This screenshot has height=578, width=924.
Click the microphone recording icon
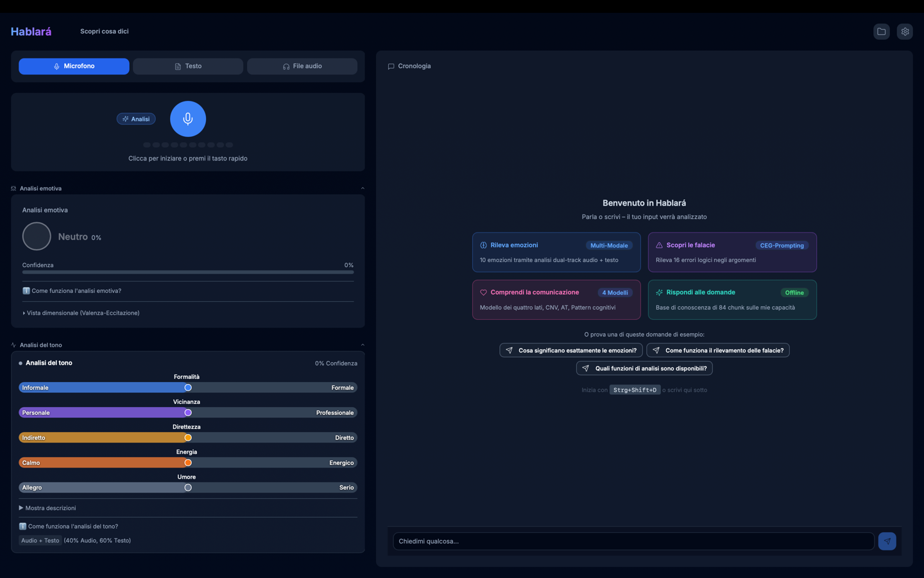(187, 118)
